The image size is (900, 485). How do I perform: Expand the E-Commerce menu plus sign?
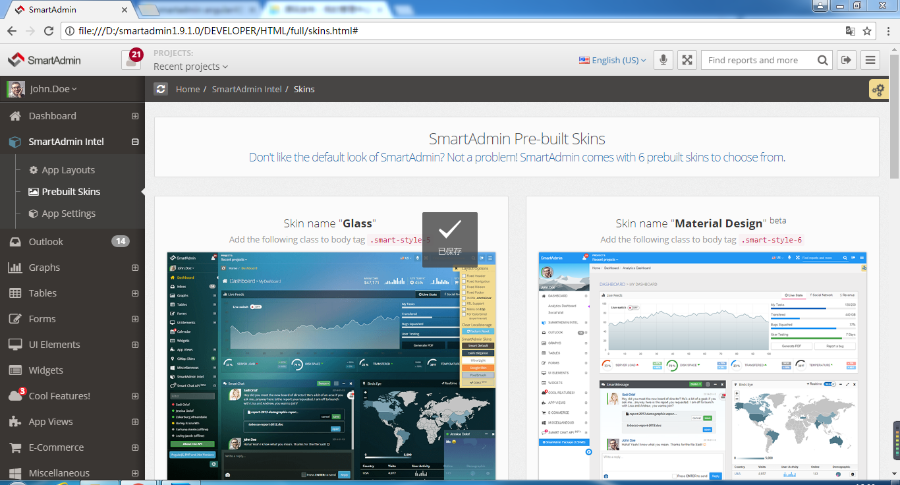click(x=135, y=447)
